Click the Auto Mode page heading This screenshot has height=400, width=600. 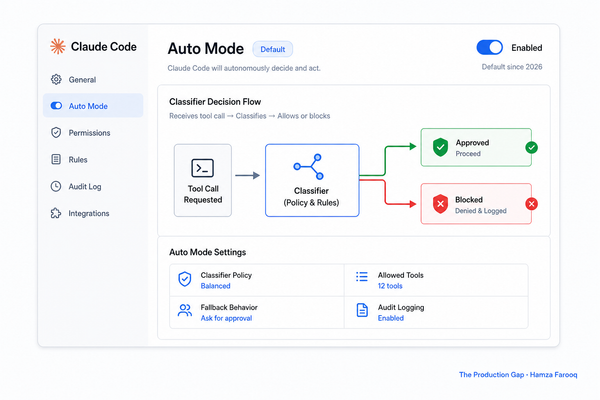[x=205, y=49]
